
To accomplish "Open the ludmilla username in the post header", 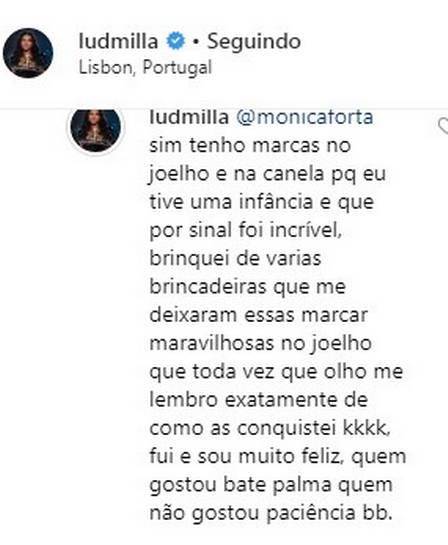I will click(119, 41).
